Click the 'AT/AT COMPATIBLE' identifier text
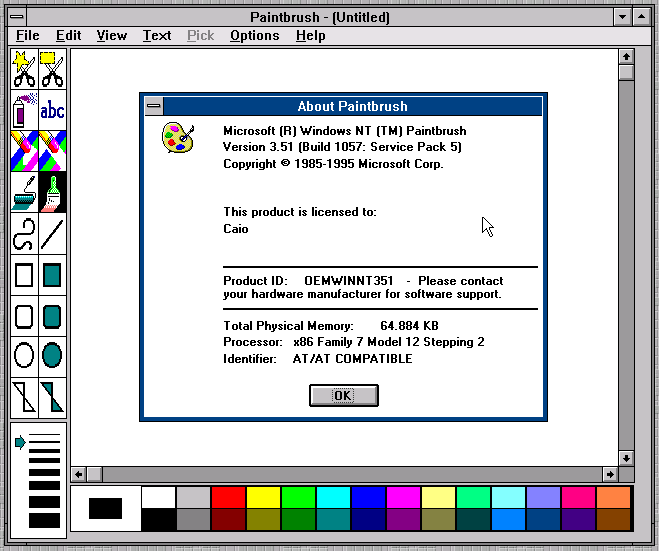659x551 pixels. point(352,359)
